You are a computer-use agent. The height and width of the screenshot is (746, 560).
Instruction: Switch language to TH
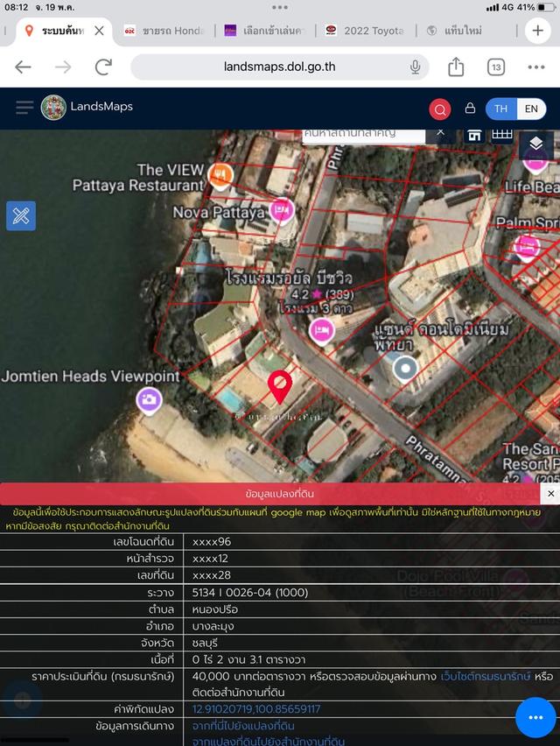pyautogui.click(x=501, y=109)
